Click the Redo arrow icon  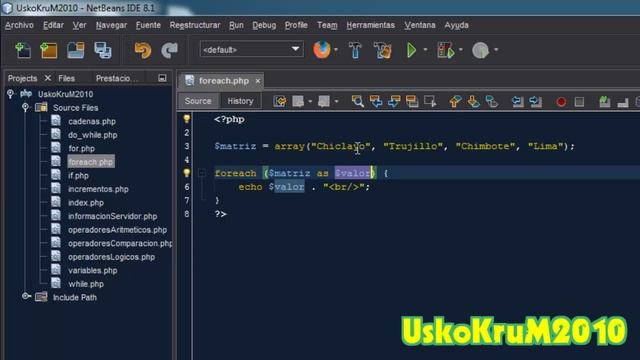(169, 50)
